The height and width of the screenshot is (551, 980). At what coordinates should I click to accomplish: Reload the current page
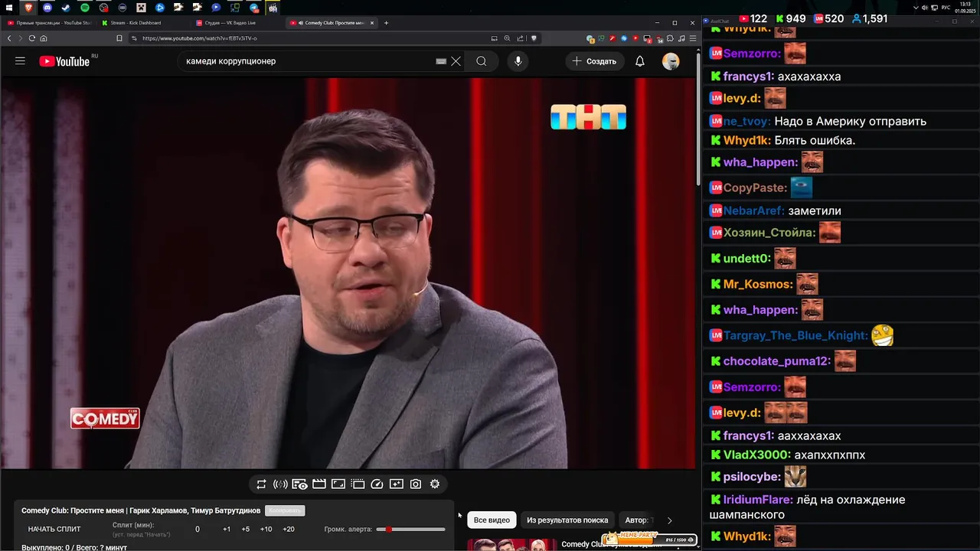(x=32, y=38)
